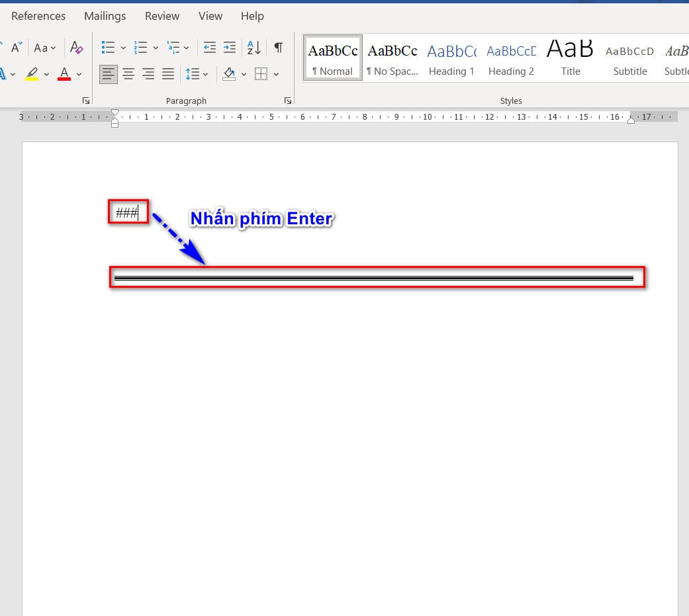Click the Clear All Formatting icon
Screen dimensions: 689x616
coord(77,48)
